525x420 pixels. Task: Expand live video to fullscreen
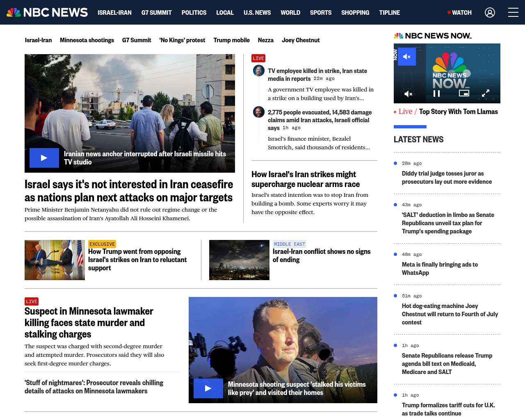[x=486, y=94]
